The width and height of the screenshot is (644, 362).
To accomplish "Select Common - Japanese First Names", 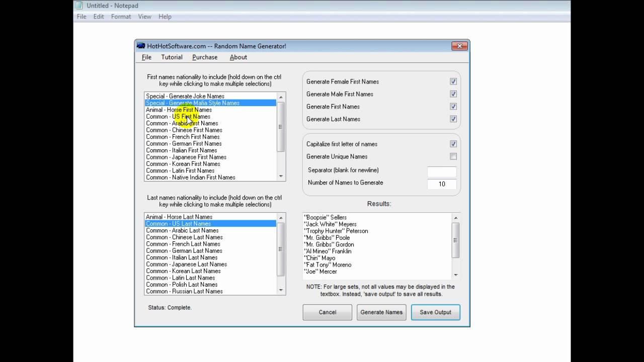I will (x=210, y=157).
